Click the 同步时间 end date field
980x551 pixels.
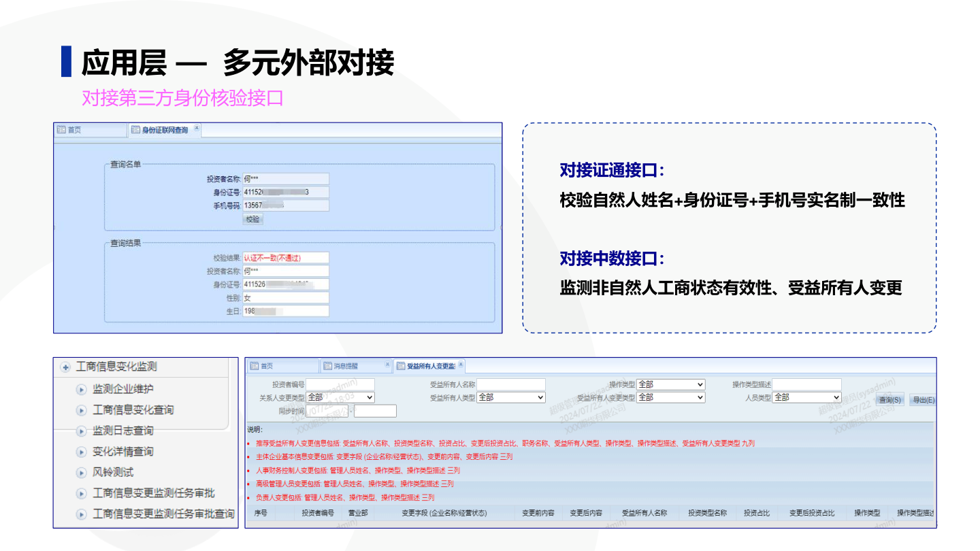[x=375, y=411]
